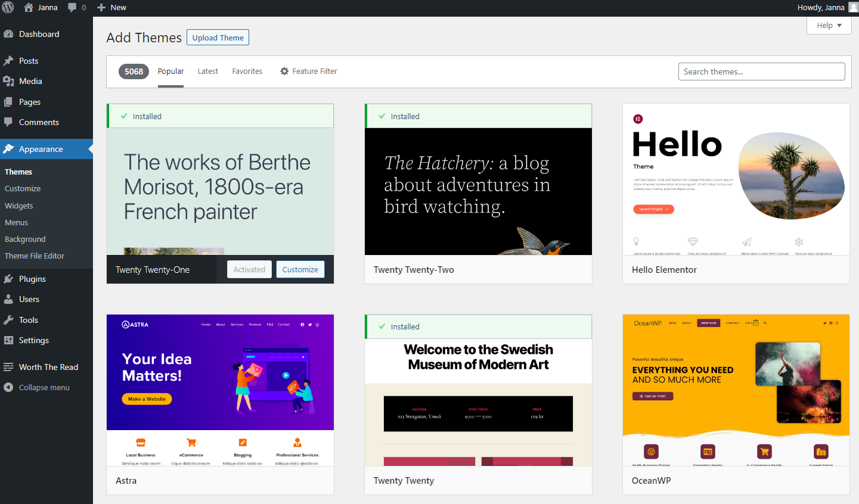Click the Upload Theme button
The image size is (859, 504).
coord(218,38)
